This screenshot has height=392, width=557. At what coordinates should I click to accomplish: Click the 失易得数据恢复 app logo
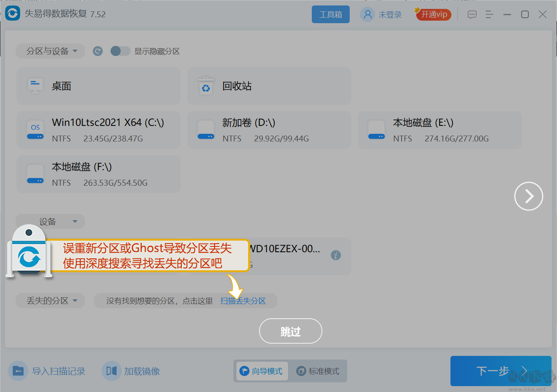[x=13, y=13]
